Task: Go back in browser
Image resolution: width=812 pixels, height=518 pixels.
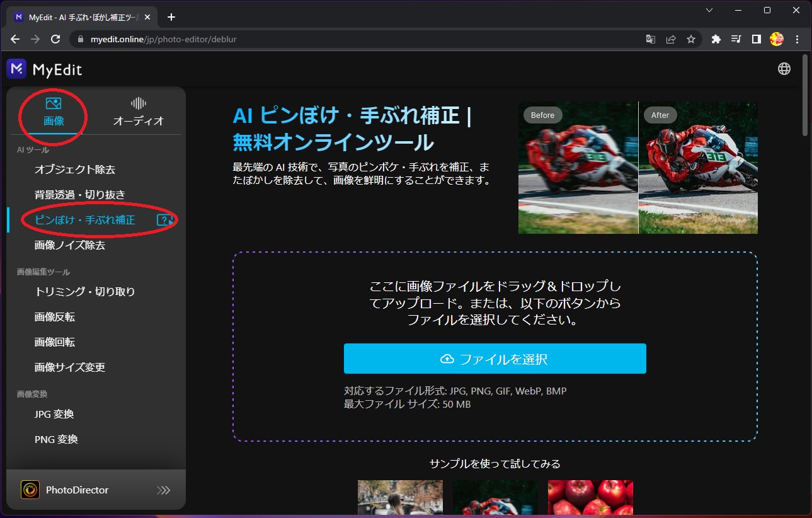Action: [15, 39]
